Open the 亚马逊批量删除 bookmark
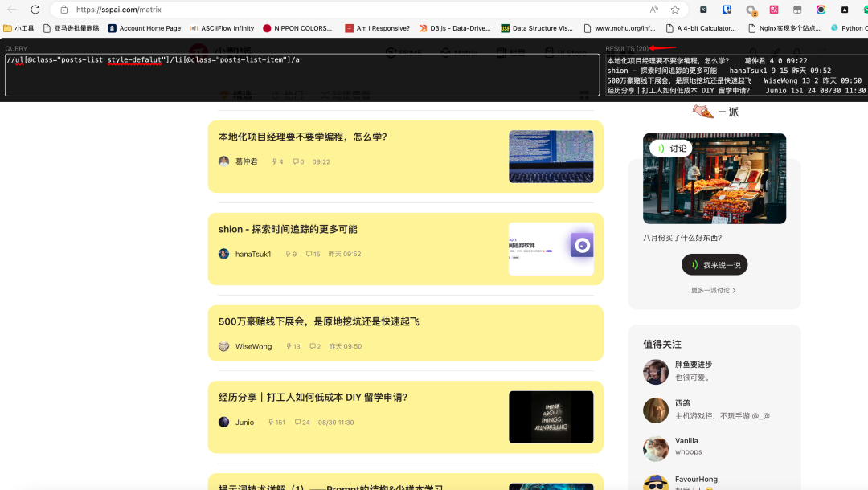The image size is (868, 490). [72, 28]
